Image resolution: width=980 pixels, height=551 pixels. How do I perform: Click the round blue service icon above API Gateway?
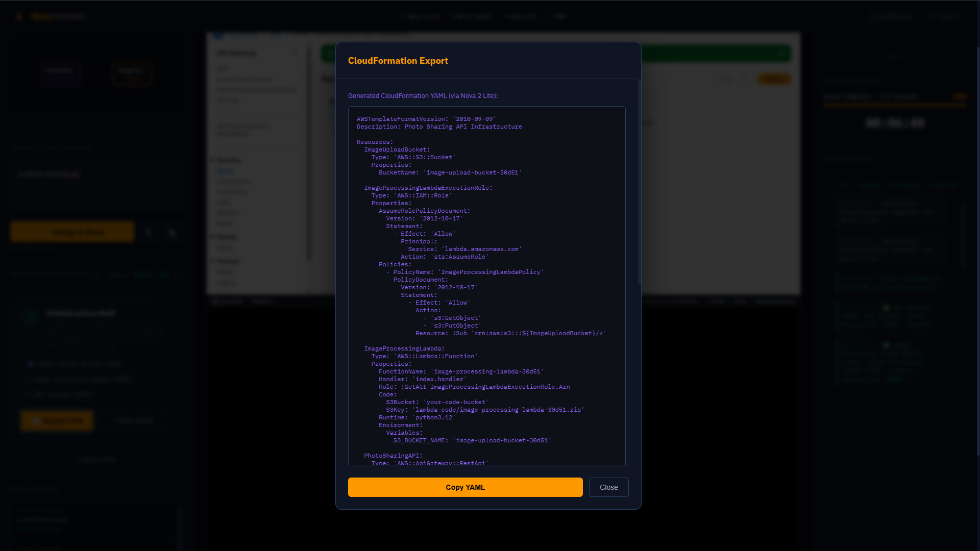(218, 36)
